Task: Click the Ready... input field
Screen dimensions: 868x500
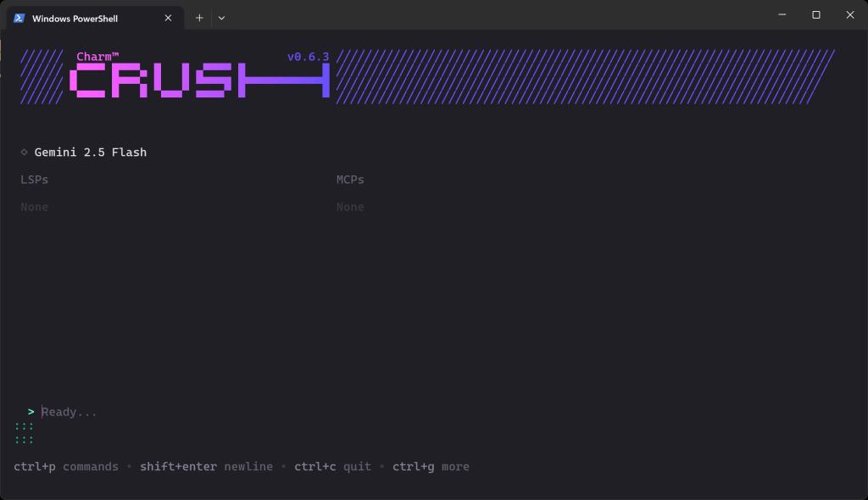Action: click(x=69, y=411)
